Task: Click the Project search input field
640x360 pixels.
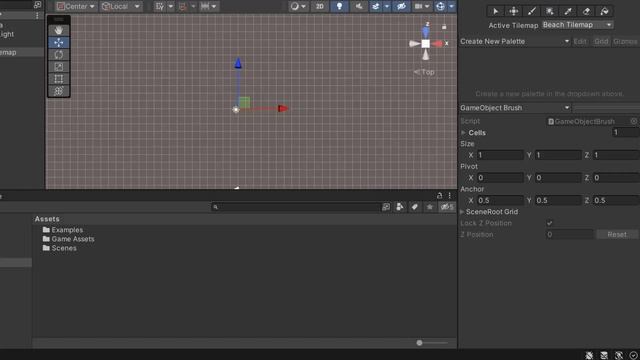Action: tap(296, 207)
